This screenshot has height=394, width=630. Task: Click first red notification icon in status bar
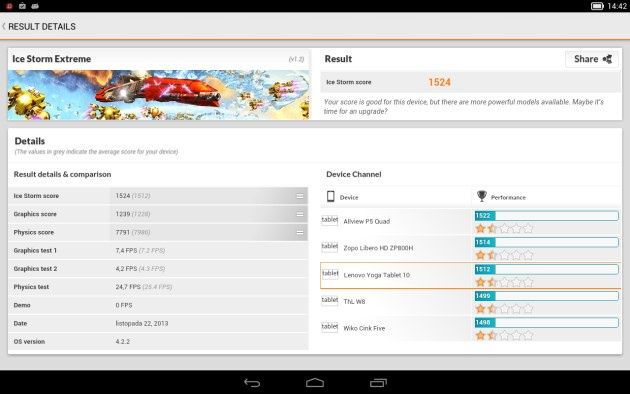point(9,6)
